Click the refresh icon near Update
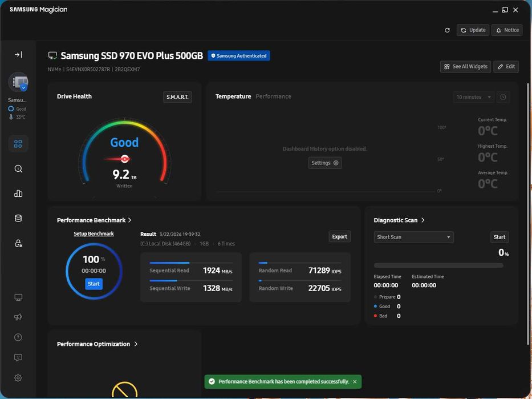 coord(447,30)
